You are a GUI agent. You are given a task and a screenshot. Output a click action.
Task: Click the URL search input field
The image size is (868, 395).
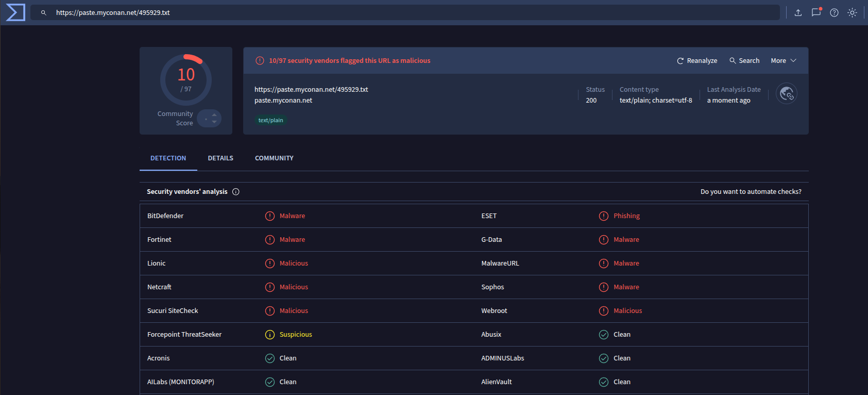point(412,13)
